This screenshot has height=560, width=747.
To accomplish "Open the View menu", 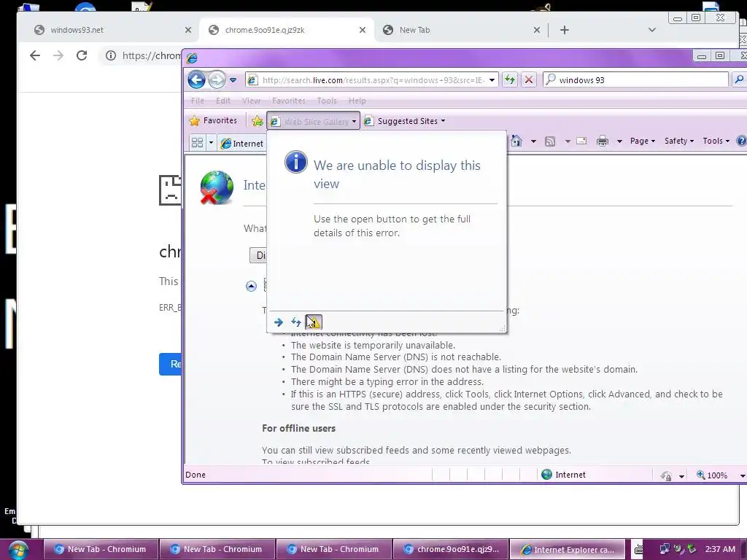I will pos(251,101).
